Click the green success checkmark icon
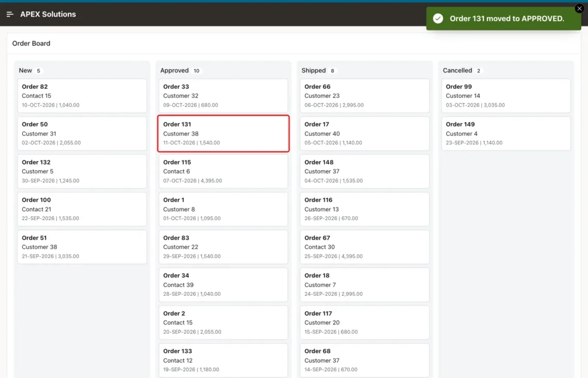 coord(438,18)
